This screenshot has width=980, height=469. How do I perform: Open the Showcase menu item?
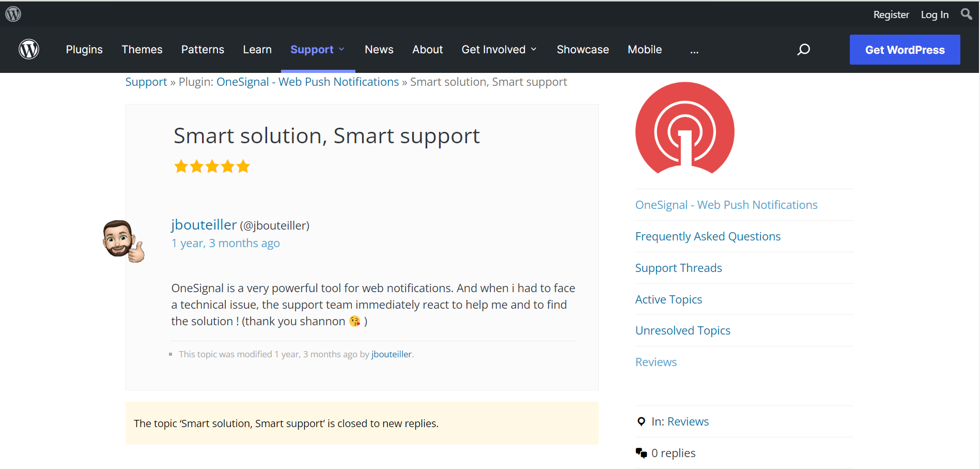click(583, 50)
